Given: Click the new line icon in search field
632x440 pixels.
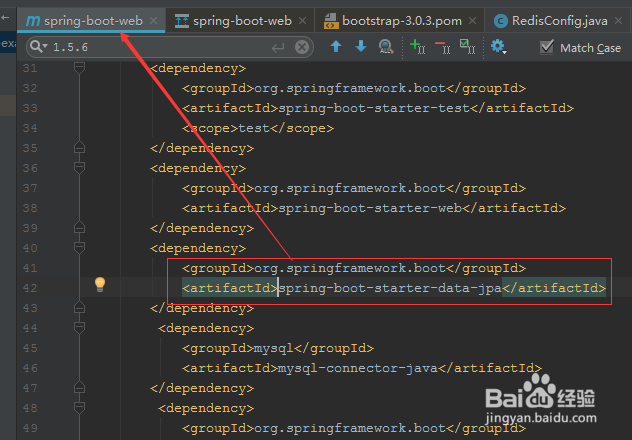Looking at the screenshot, I should coord(278,48).
